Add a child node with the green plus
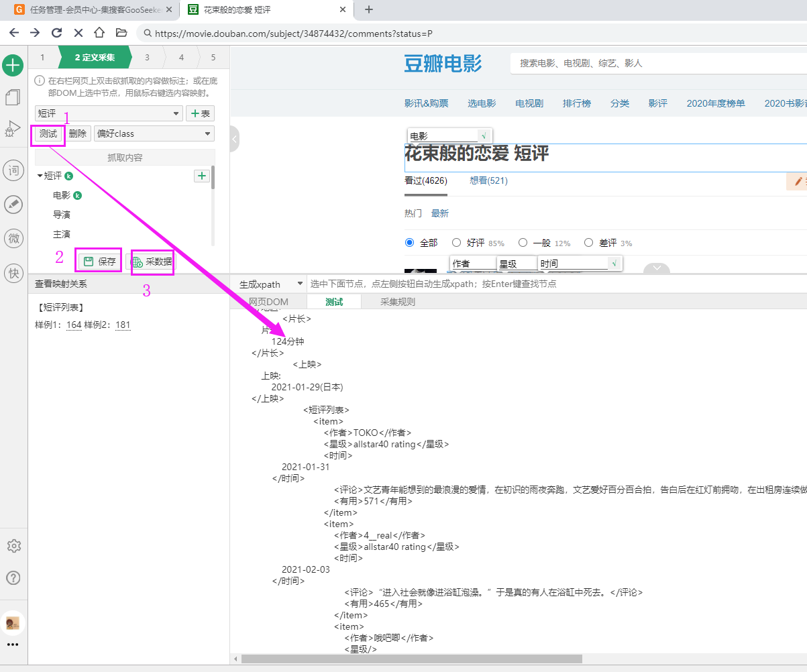The image size is (807, 672). [x=201, y=176]
